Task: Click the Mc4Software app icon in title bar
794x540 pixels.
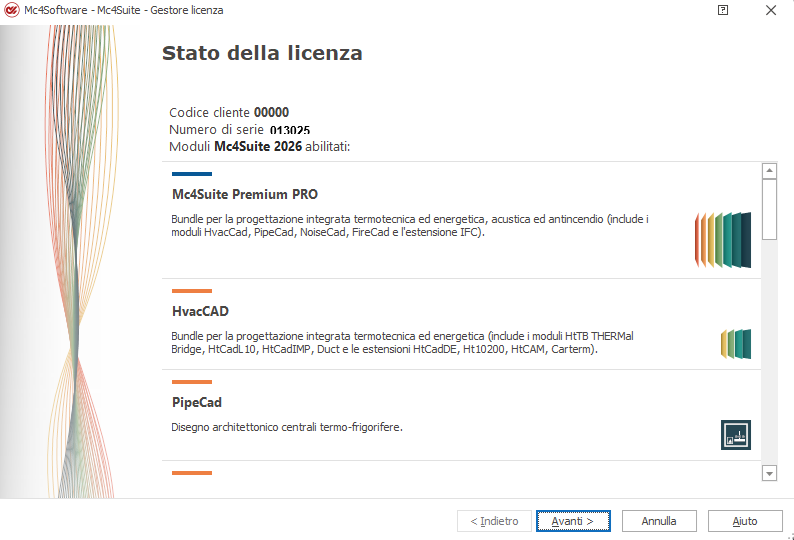Action: pos(12,10)
